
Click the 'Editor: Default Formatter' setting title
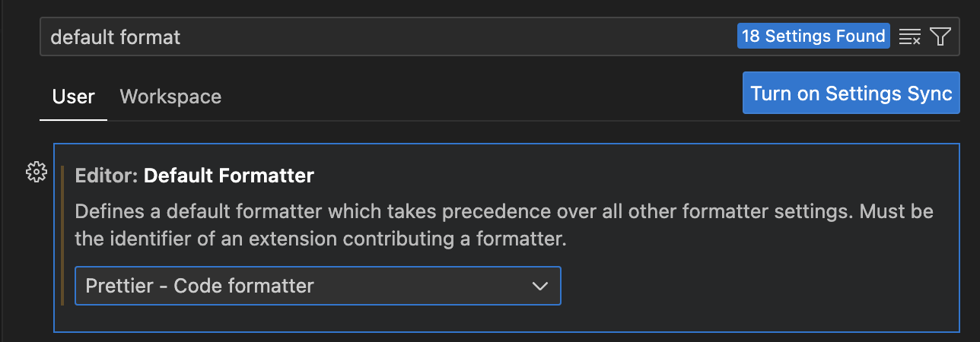[x=194, y=176]
